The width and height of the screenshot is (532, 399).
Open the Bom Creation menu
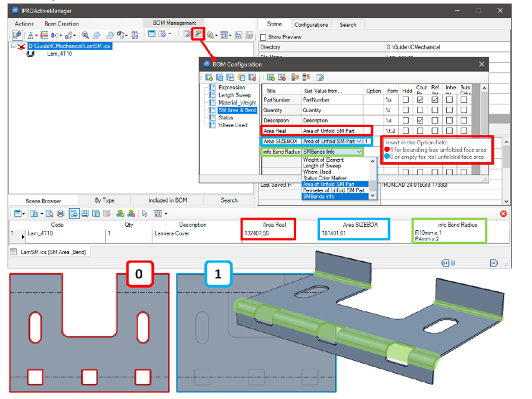[x=62, y=24]
